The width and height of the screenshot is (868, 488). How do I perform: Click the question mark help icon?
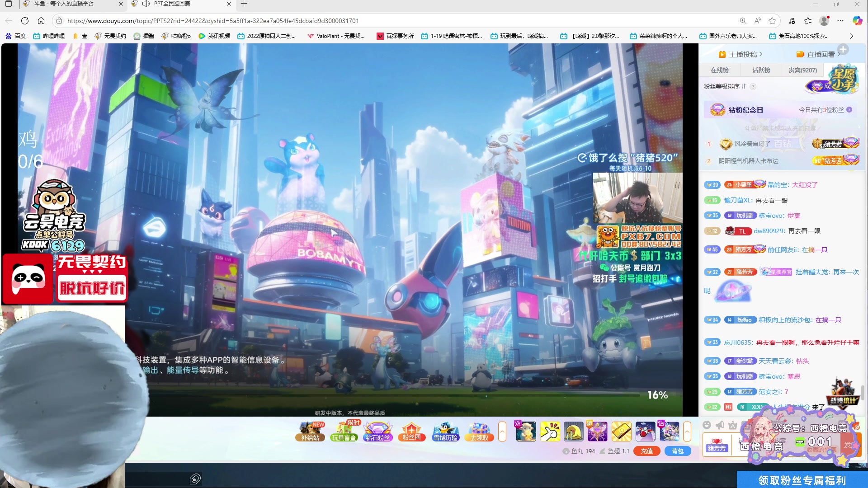(753, 87)
